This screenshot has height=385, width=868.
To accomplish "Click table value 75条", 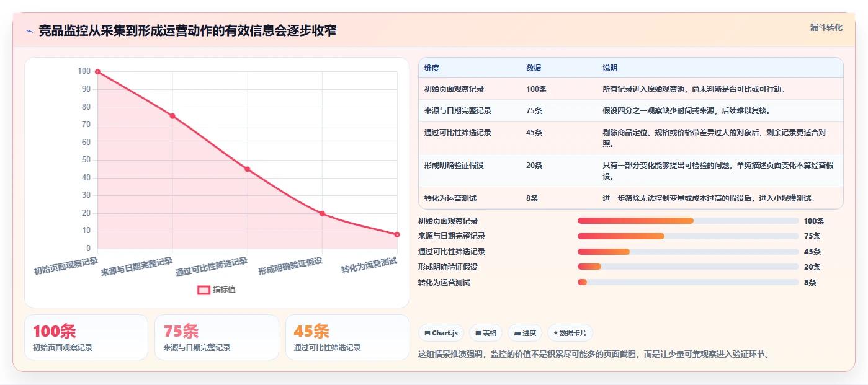I will pyautogui.click(x=534, y=110).
